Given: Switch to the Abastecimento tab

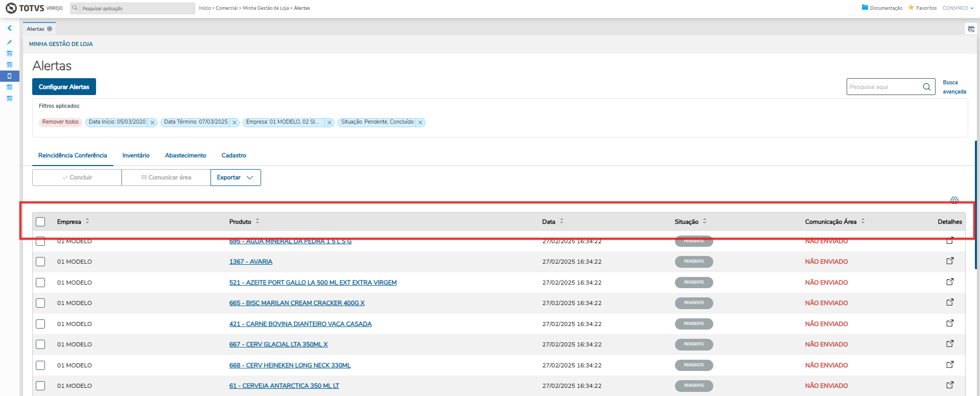Looking at the screenshot, I should [185, 155].
